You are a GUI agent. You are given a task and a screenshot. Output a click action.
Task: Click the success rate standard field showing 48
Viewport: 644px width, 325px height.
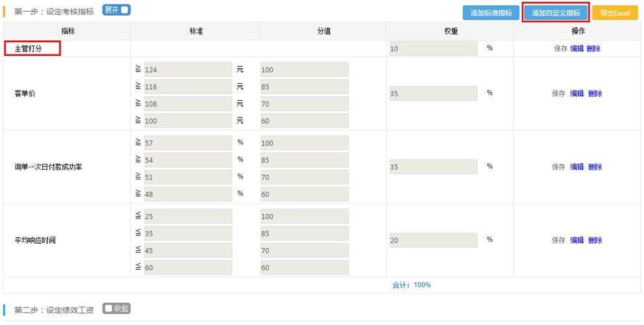pyautogui.click(x=188, y=194)
